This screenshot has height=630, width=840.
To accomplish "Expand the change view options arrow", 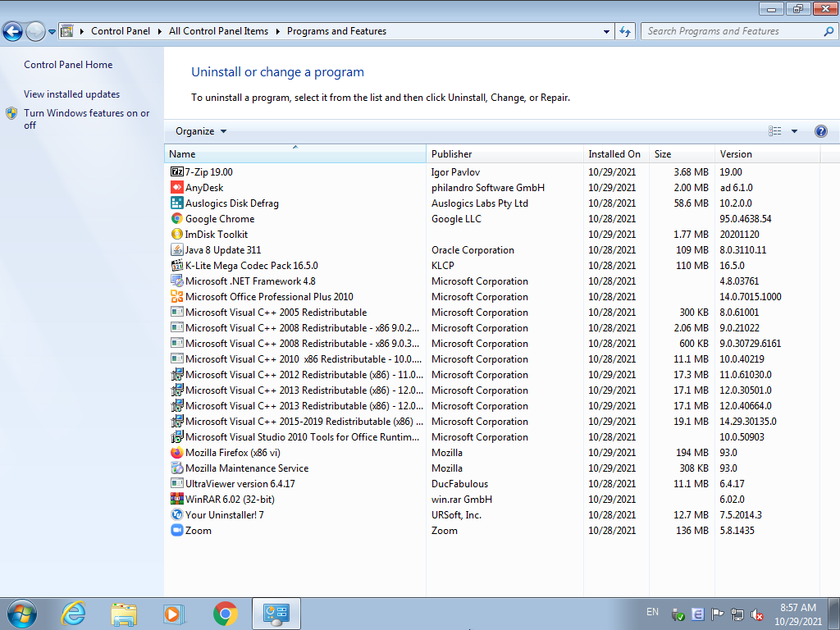I will [x=794, y=131].
